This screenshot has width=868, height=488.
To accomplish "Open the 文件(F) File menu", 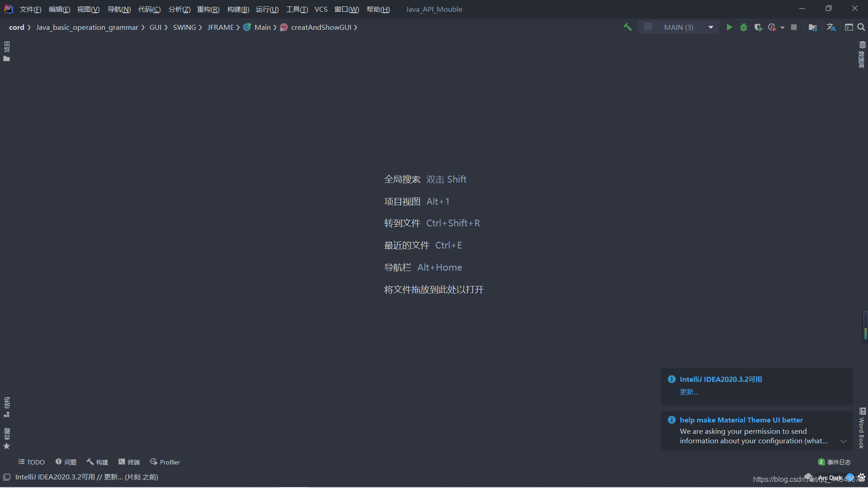I will tap(31, 9).
